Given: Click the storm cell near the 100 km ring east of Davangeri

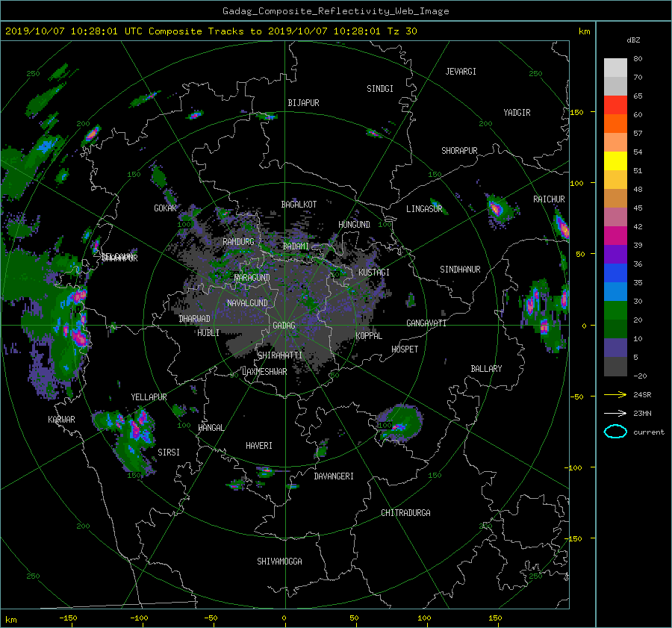Looking at the screenshot, I should point(399,423).
